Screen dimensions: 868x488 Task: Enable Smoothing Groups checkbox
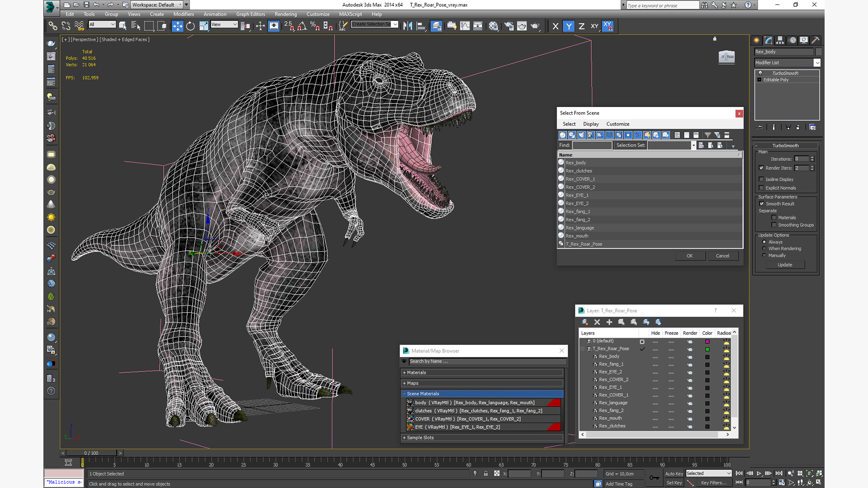click(x=774, y=225)
